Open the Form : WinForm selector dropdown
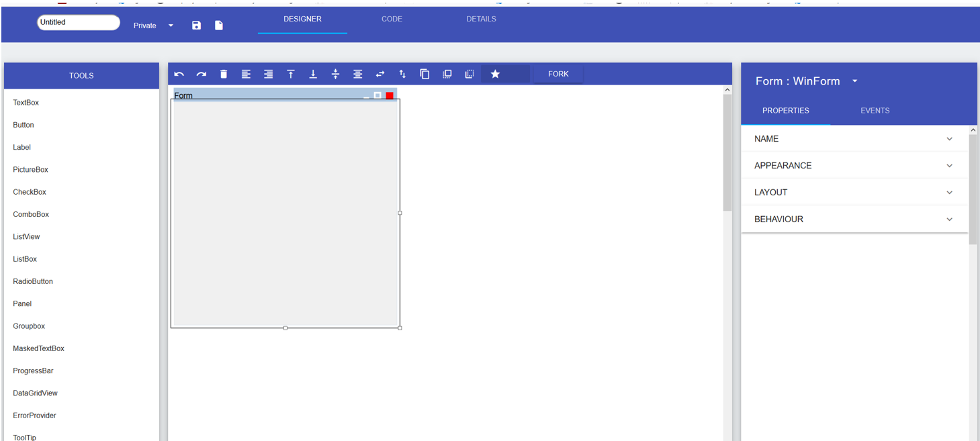 coord(854,81)
